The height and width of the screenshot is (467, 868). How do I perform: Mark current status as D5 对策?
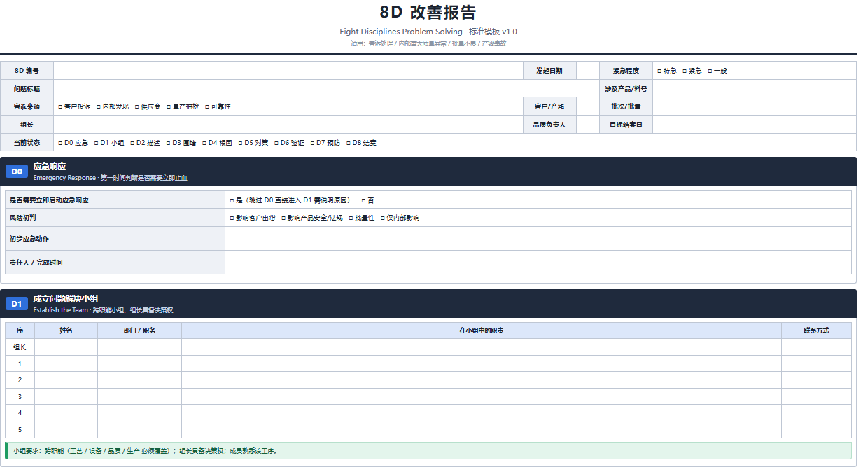[241, 143]
